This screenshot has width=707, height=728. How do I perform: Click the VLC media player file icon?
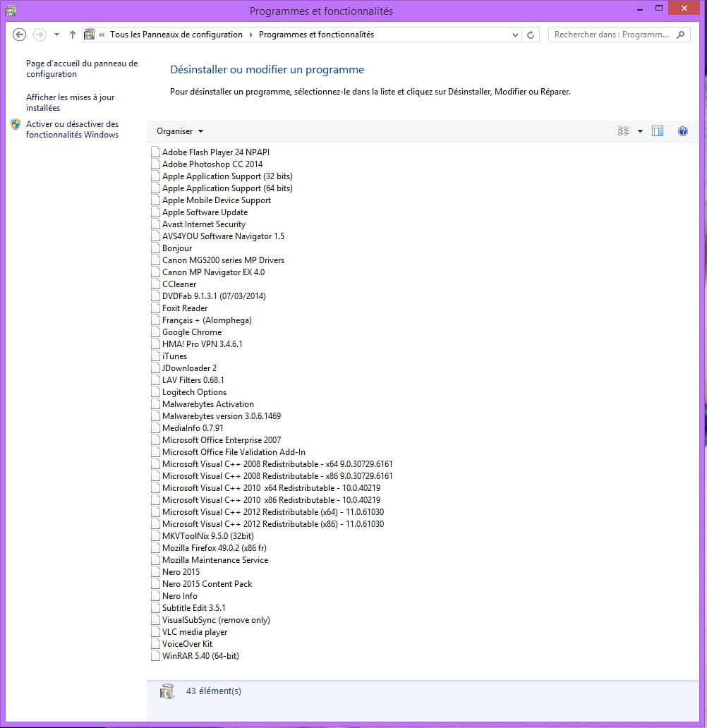tap(156, 632)
